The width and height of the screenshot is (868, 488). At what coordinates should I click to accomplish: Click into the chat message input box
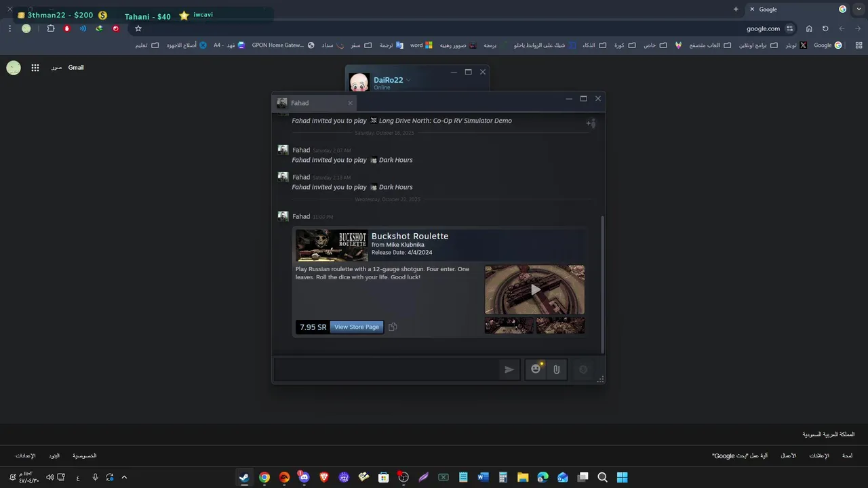(387, 369)
